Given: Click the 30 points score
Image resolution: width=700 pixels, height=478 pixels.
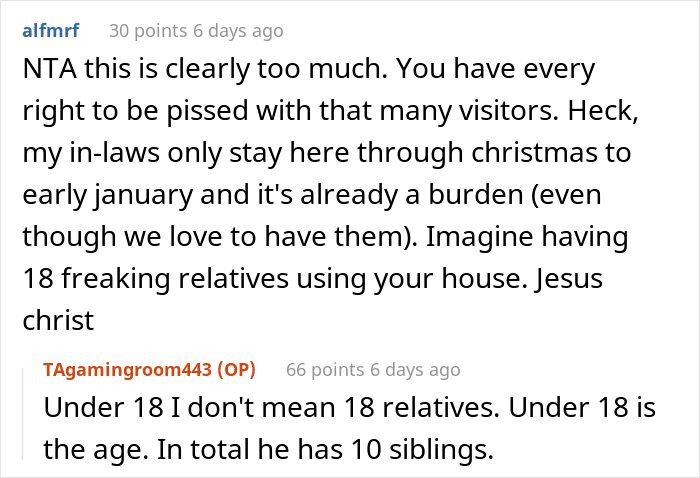Looking at the screenshot, I should click(x=148, y=31).
